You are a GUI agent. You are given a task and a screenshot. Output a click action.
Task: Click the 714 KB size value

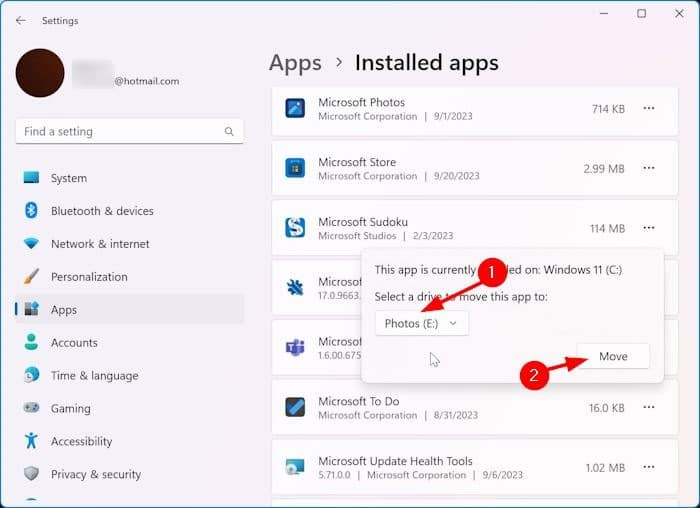608,109
